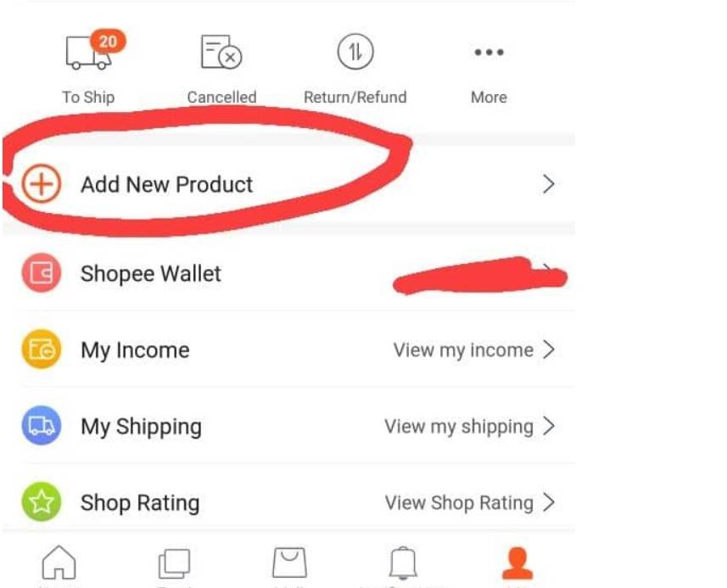Tap the red Shopee Wallet icon
Image resolution: width=727 pixels, height=588 pixels.
coord(42,273)
